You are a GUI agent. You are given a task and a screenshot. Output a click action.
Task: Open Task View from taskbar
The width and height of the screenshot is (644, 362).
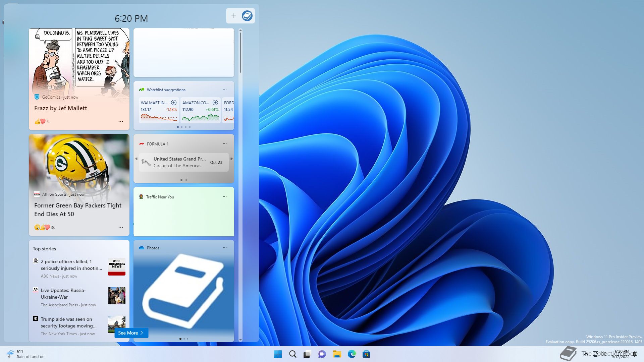coord(307,354)
